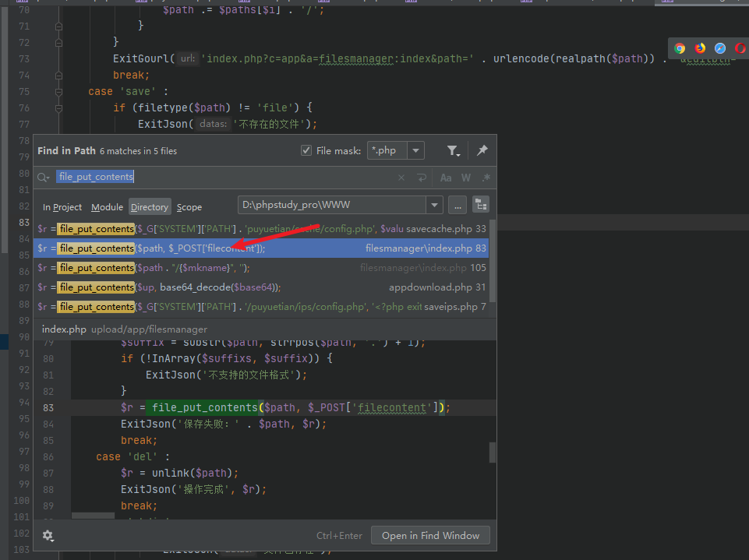The height and width of the screenshot is (560, 749).
Task: Uncheck the File mask checkbox
Action: tap(306, 150)
